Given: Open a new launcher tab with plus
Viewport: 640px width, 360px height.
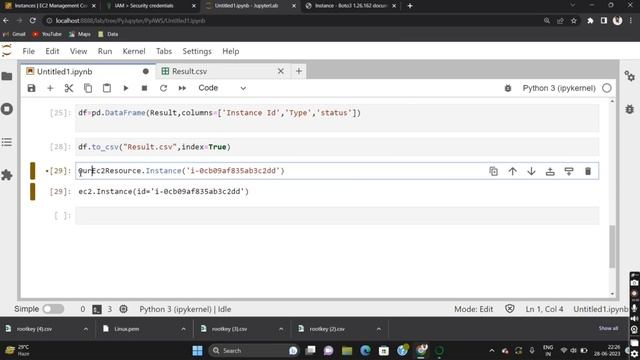Looking at the screenshot, I should coord(299,71).
